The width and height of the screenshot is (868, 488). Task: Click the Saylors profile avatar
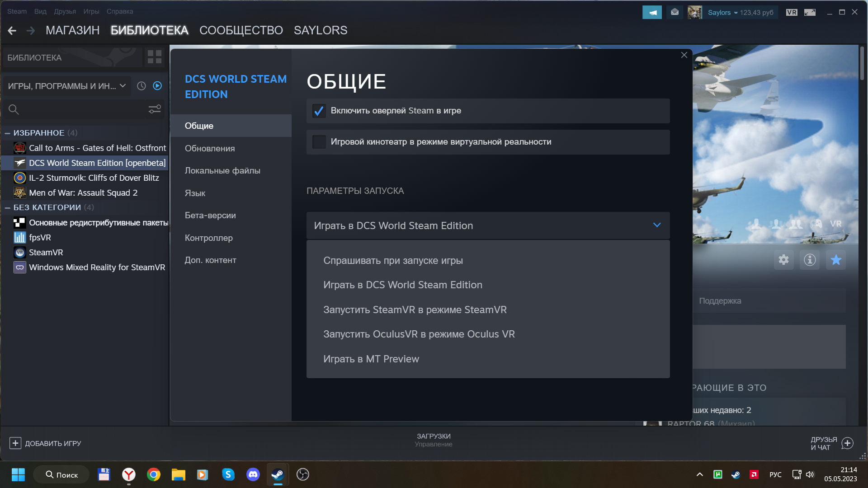tap(695, 12)
